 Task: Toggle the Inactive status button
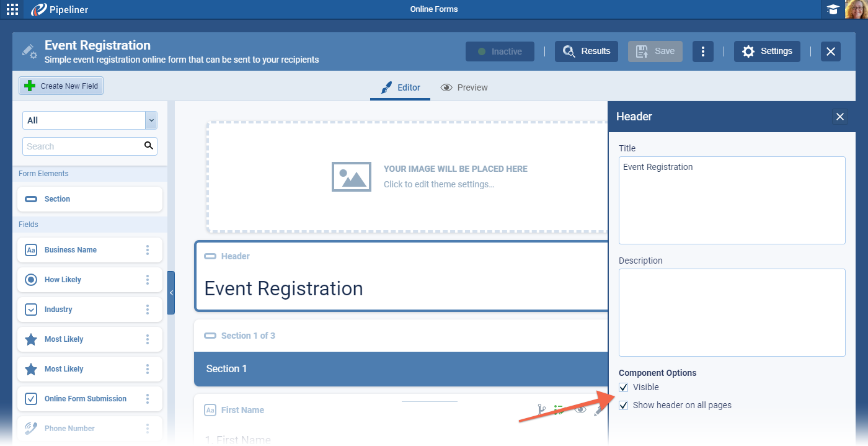[500, 51]
